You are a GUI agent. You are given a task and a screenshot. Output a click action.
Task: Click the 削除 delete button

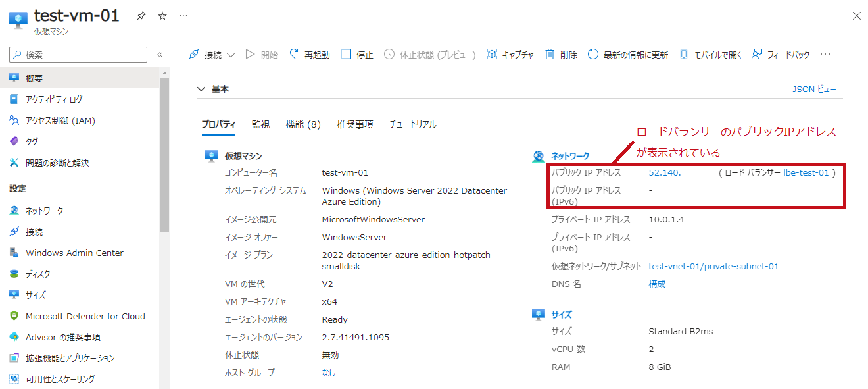click(x=561, y=55)
